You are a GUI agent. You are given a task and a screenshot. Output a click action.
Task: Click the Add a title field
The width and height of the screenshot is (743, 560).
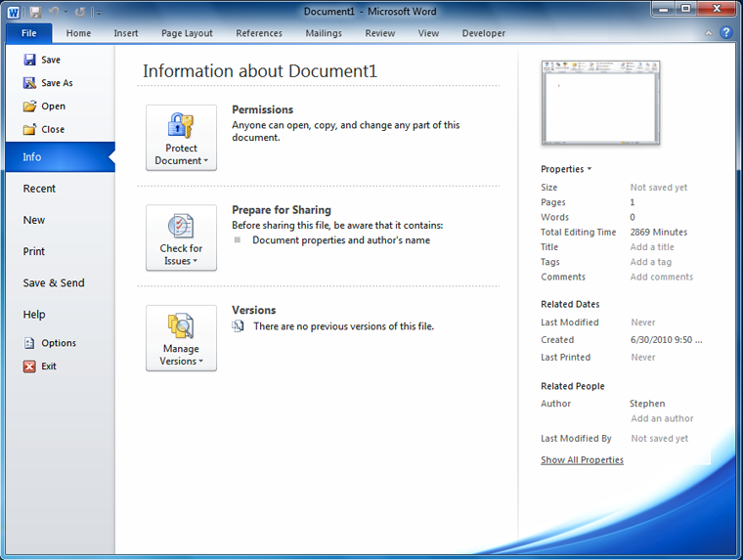tap(652, 247)
